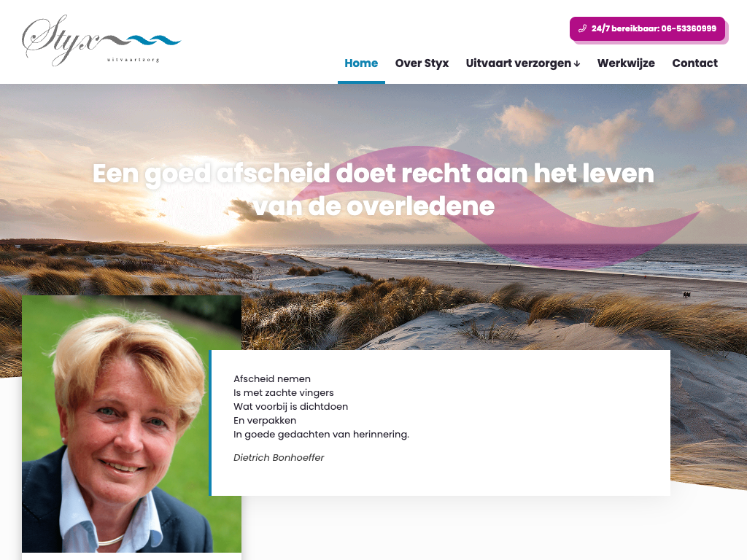This screenshot has height=560, width=747.
Task: Open the Werkwijze page
Action: [x=626, y=63]
